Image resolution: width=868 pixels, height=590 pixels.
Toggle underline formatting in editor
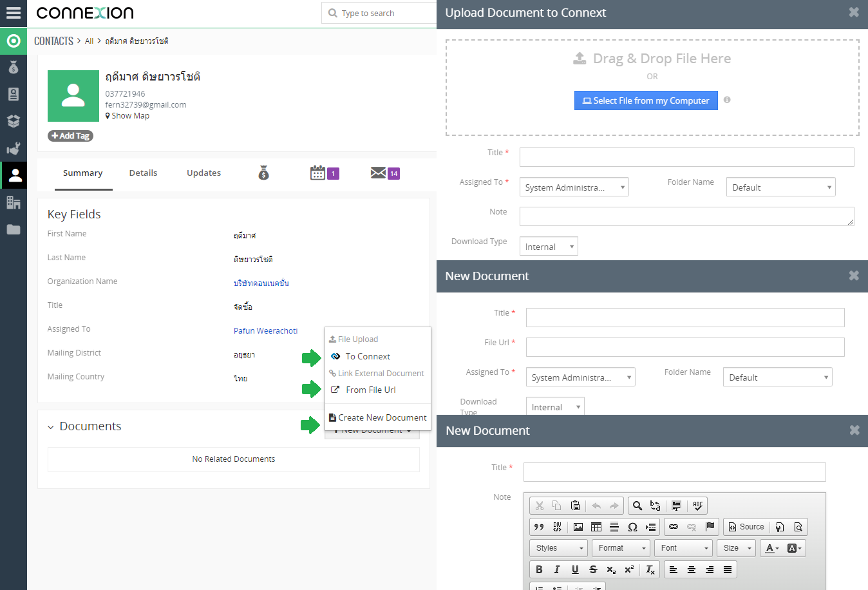[575, 569]
